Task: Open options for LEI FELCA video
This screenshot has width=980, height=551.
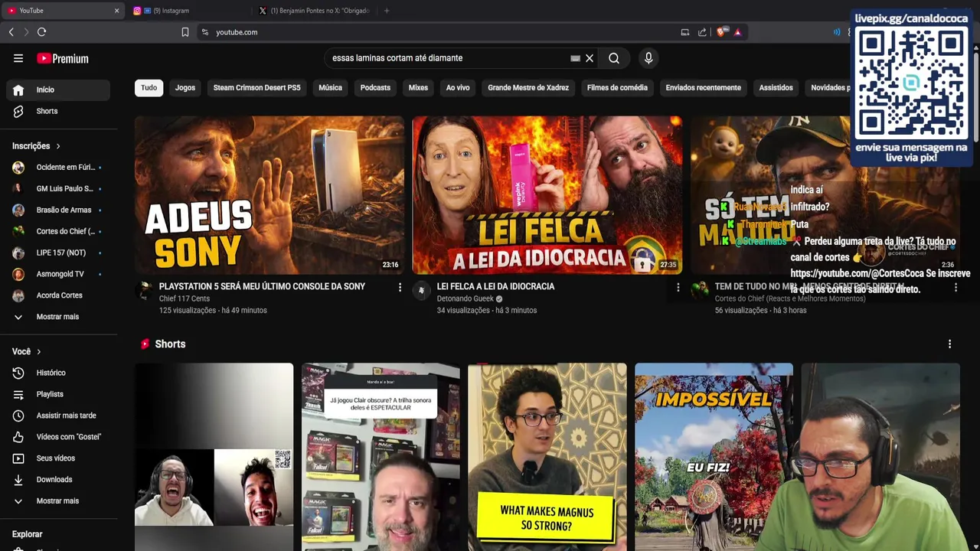Action: pyautogui.click(x=678, y=288)
